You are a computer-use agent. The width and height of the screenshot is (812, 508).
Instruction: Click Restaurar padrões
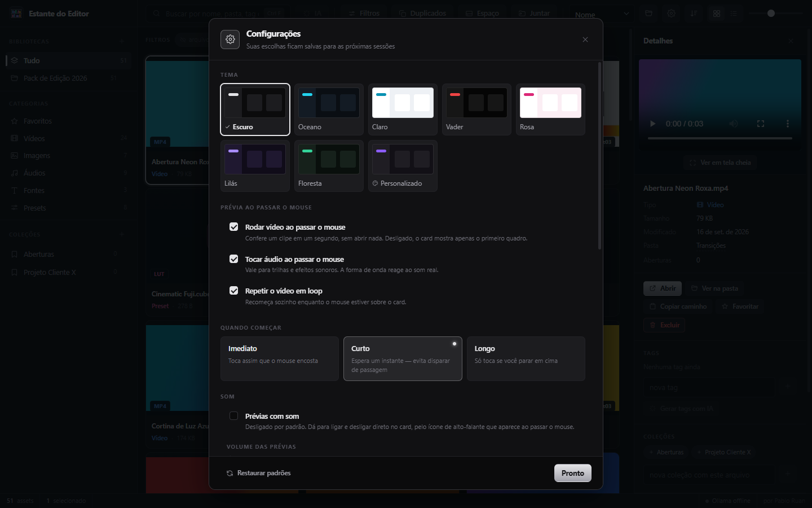coord(259,473)
